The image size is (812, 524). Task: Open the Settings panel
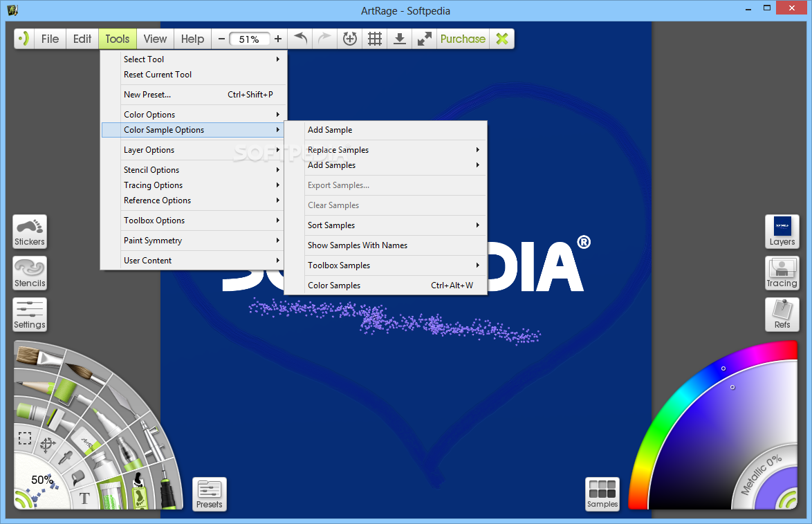[30, 315]
